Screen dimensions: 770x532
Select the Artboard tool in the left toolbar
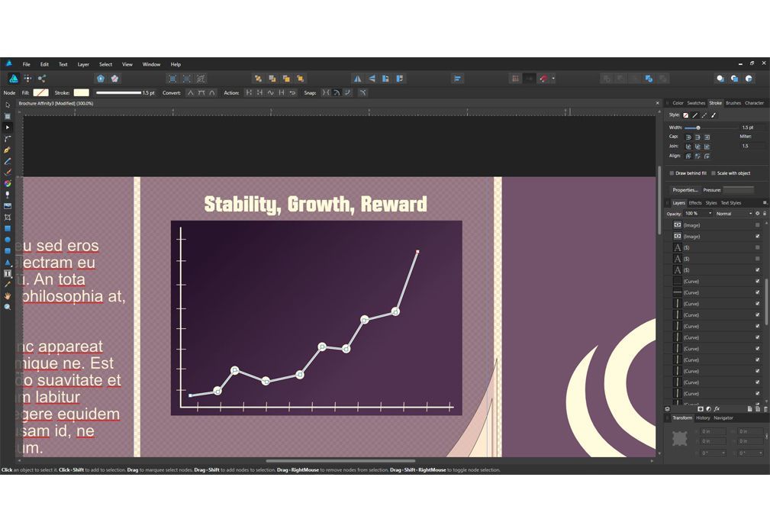point(8,117)
